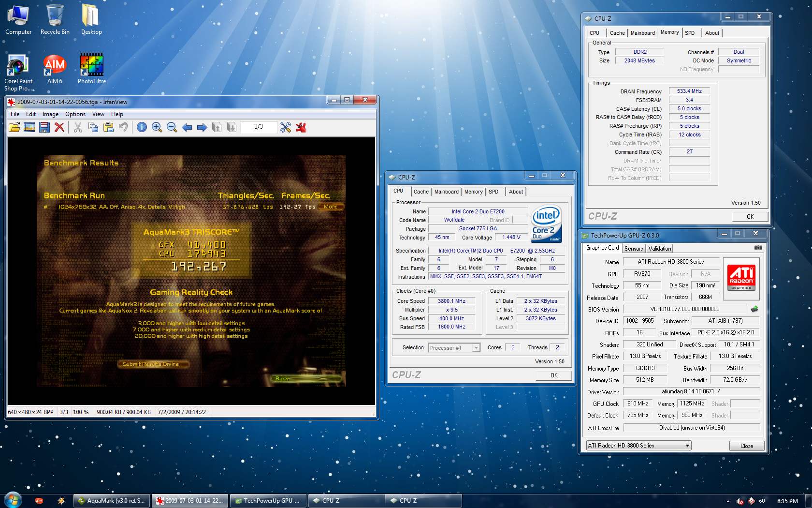Click the Windows Start orb

click(13, 500)
